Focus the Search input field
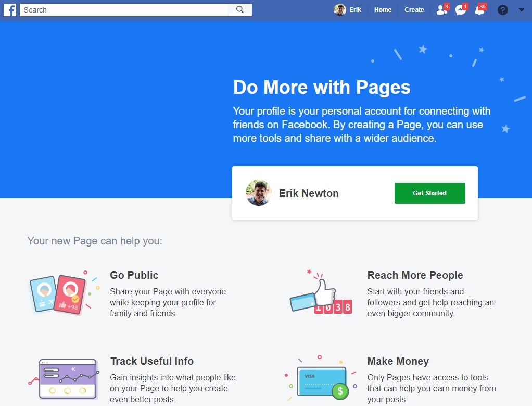 (x=124, y=10)
